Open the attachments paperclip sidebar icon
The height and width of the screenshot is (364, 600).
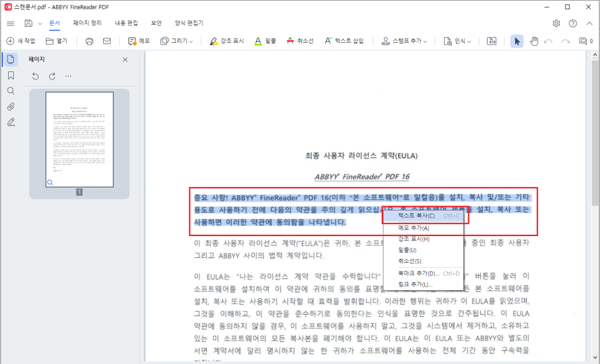(11, 107)
